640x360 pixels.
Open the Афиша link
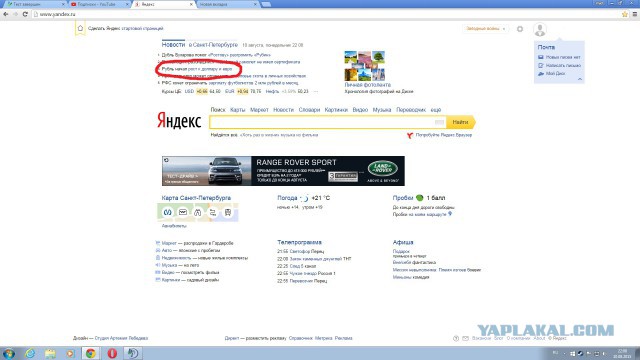click(x=403, y=242)
